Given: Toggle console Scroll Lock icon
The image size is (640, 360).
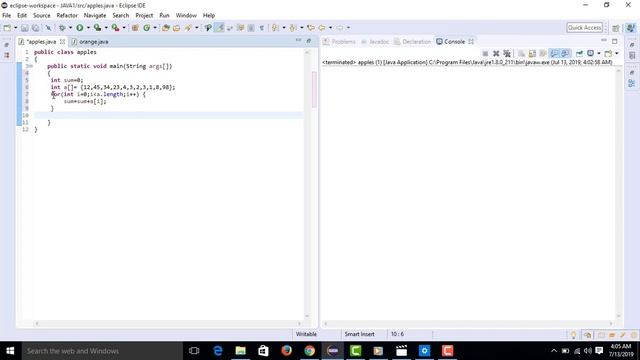Looking at the screenshot, I should (532, 53).
